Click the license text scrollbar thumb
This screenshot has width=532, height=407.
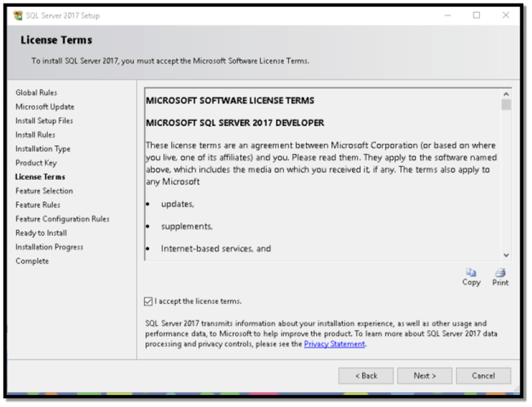point(506,105)
